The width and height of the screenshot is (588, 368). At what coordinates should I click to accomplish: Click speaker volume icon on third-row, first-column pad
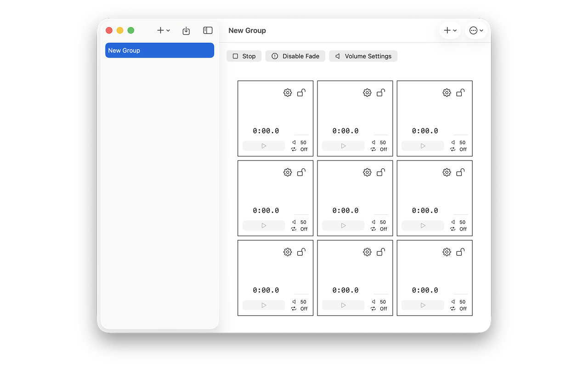pos(294,302)
